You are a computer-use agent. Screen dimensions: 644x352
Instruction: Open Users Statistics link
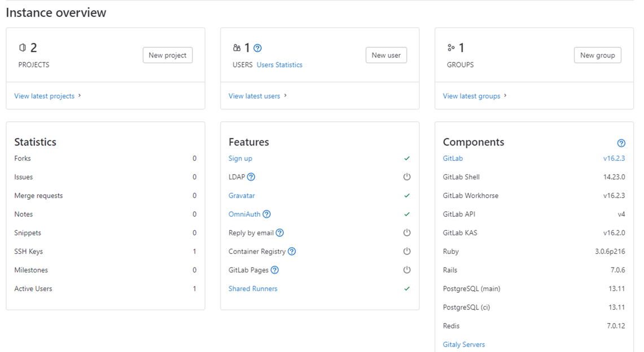click(279, 65)
